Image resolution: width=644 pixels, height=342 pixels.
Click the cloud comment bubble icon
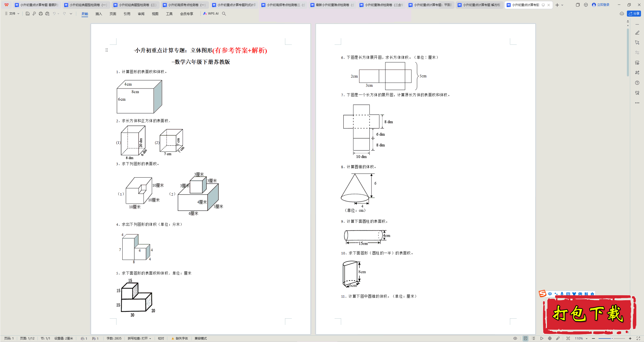click(x=622, y=14)
